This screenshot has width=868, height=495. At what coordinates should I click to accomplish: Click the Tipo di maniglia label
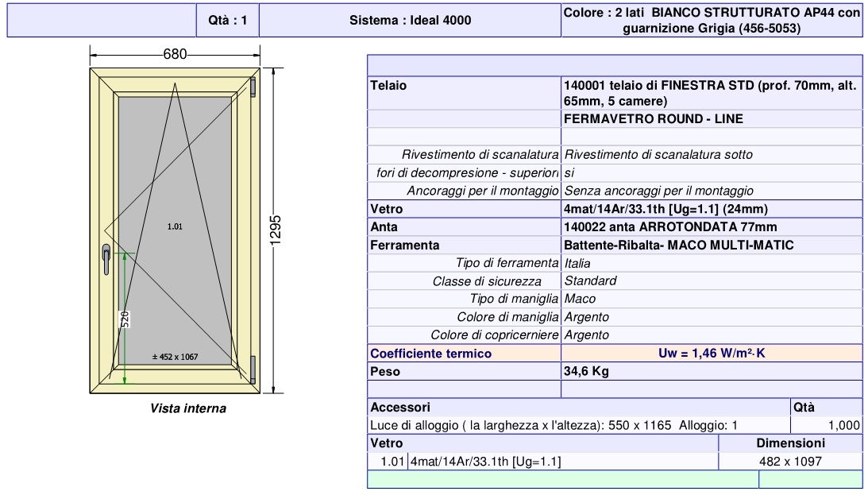pyautogui.click(x=515, y=299)
